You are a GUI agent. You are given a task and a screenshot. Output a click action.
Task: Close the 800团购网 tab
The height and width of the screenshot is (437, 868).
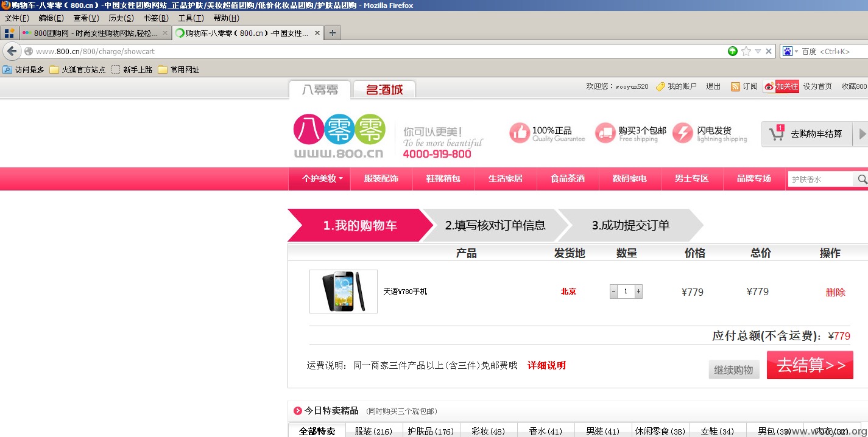164,33
